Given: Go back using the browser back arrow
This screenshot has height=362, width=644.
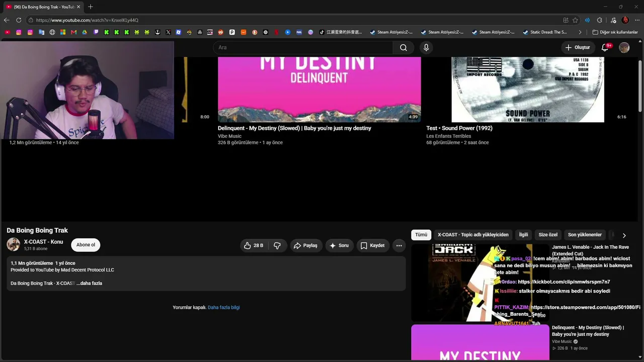Looking at the screenshot, I should (x=7, y=20).
